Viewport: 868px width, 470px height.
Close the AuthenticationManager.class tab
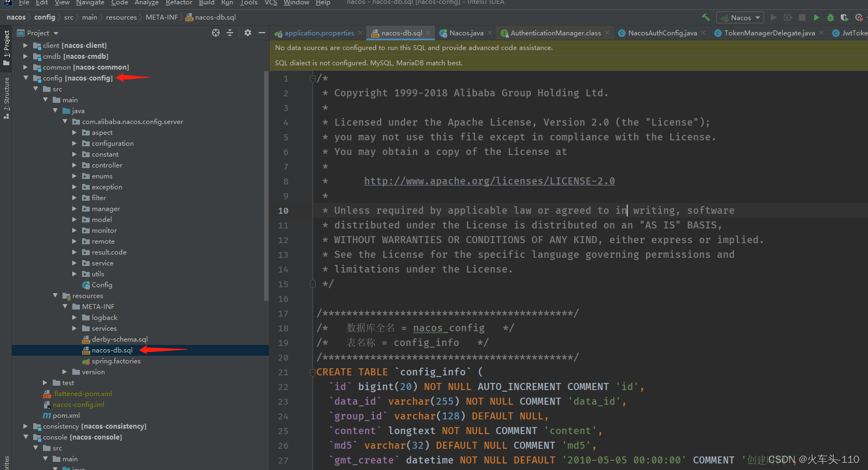point(607,33)
